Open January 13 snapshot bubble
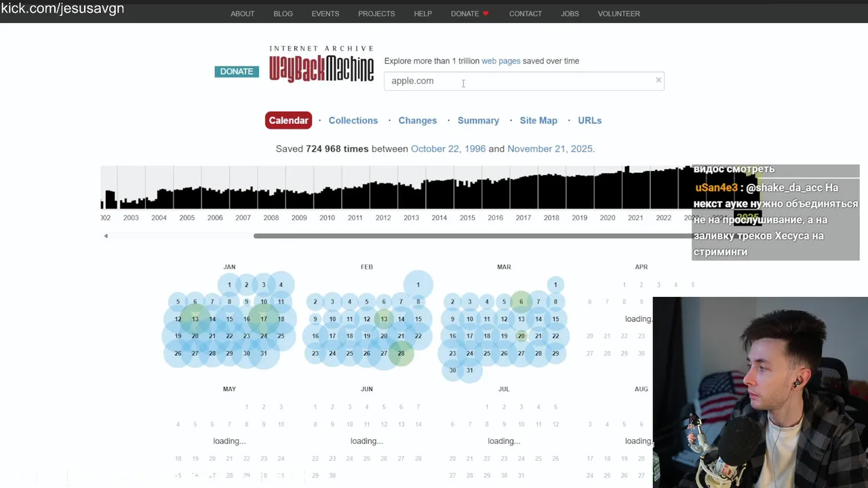 [x=195, y=319]
